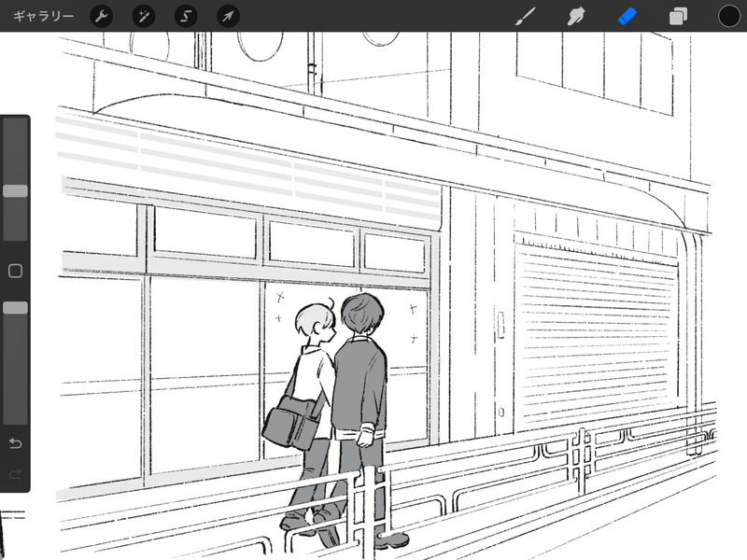This screenshot has height=560, width=747.
Task: Undo the last stroke with undo arrow
Action: pyautogui.click(x=15, y=444)
